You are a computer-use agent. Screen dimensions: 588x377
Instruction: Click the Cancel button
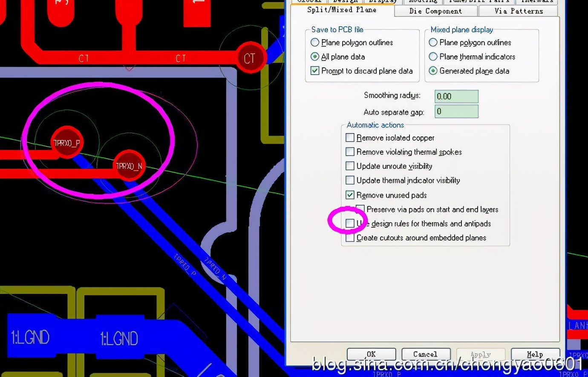click(x=425, y=354)
